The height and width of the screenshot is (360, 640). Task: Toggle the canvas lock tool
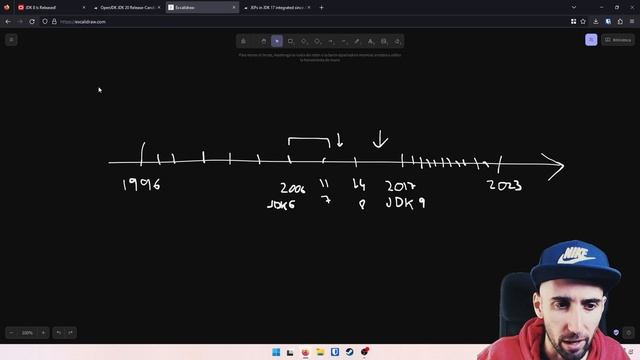[x=243, y=41]
